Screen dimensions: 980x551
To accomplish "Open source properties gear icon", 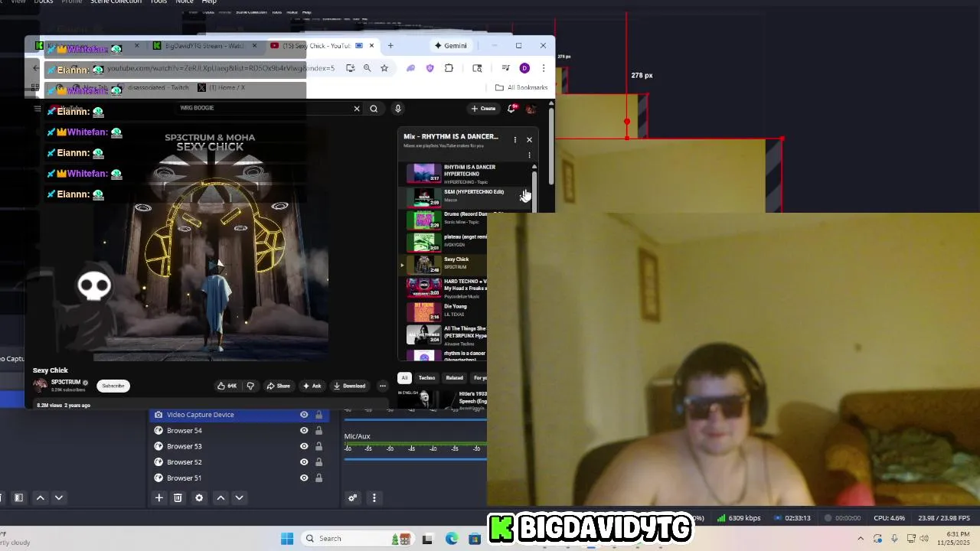I will (199, 497).
